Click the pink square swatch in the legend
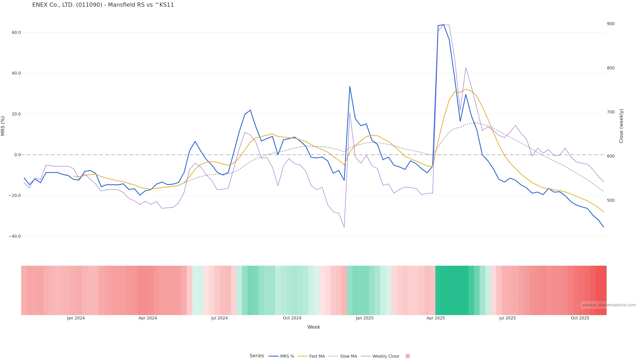644x362 pixels. pyautogui.click(x=408, y=356)
